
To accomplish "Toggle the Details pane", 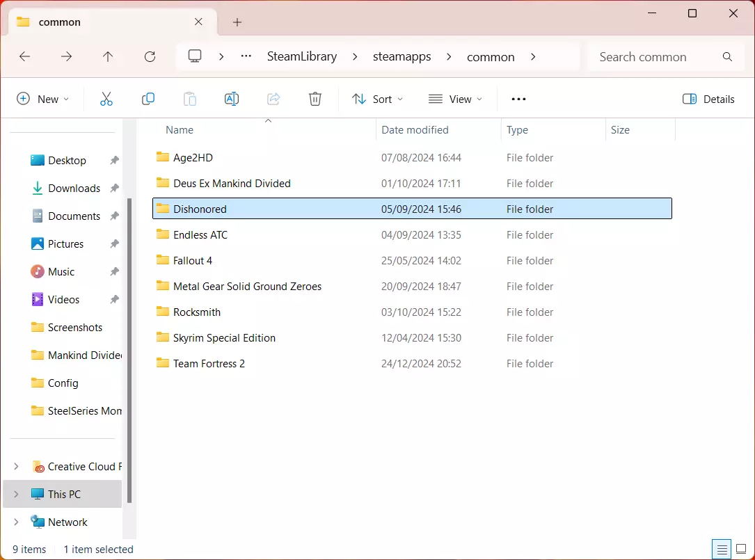I will (708, 99).
